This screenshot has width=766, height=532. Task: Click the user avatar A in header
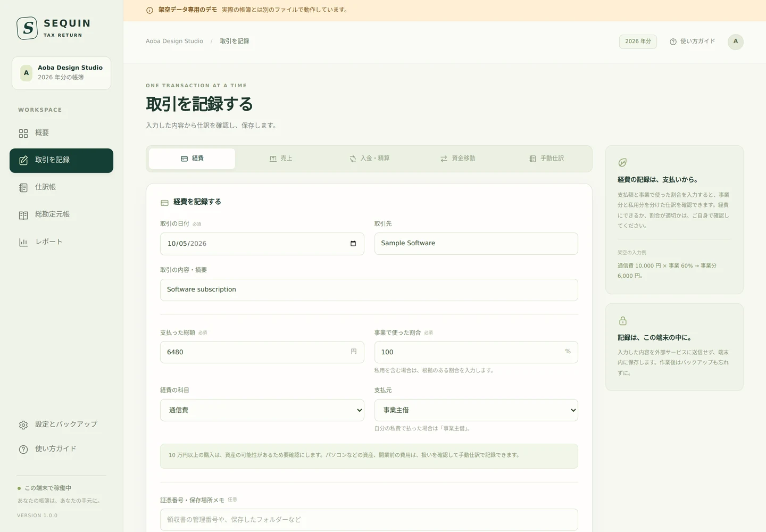tap(736, 41)
